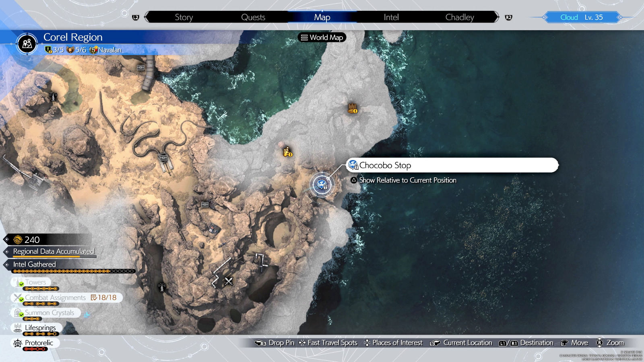Viewport: 644px width, 362px height.
Task: Select the Protorelic intel category
Action: (x=39, y=343)
